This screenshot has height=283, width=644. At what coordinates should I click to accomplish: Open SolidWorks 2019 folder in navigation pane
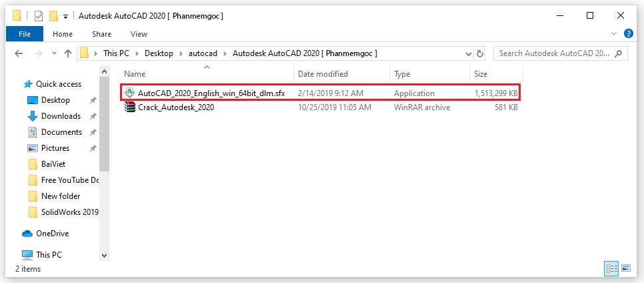(70, 212)
